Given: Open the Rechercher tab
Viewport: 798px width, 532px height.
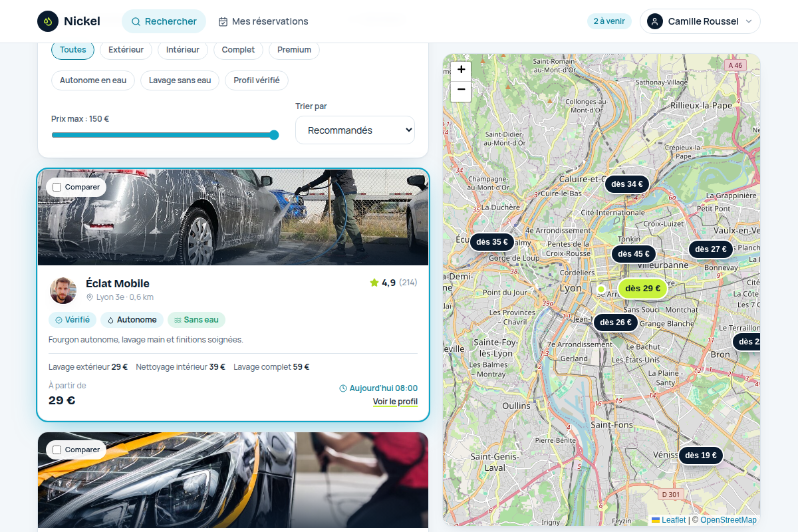Looking at the screenshot, I should point(164,21).
